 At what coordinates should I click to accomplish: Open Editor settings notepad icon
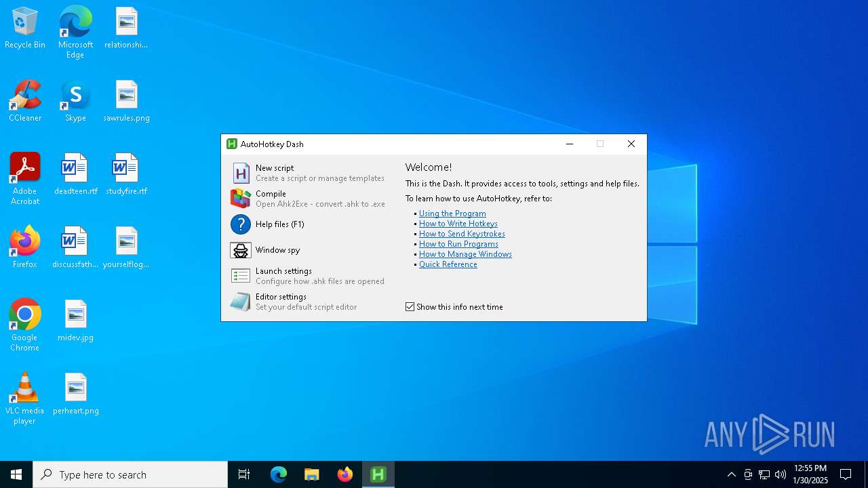click(241, 302)
